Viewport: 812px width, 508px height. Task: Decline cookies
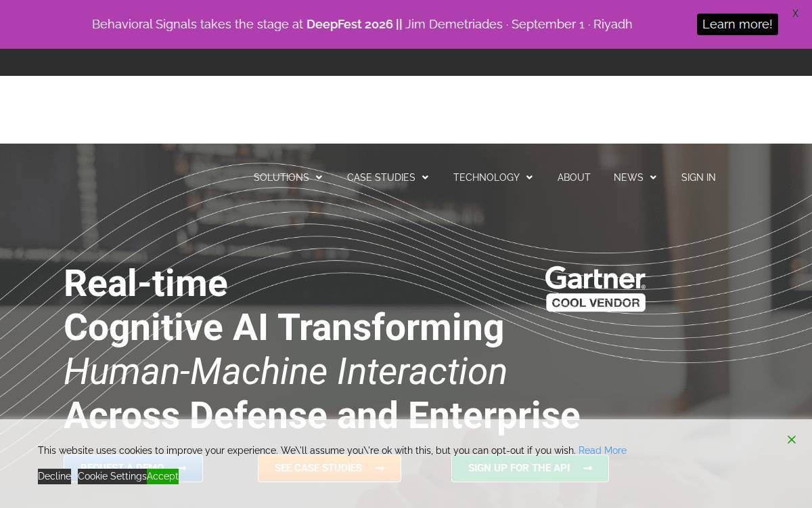pyautogui.click(x=54, y=476)
